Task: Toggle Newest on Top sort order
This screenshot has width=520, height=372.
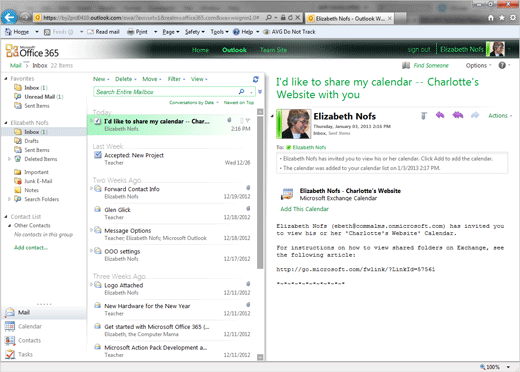Action: coord(239,102)
